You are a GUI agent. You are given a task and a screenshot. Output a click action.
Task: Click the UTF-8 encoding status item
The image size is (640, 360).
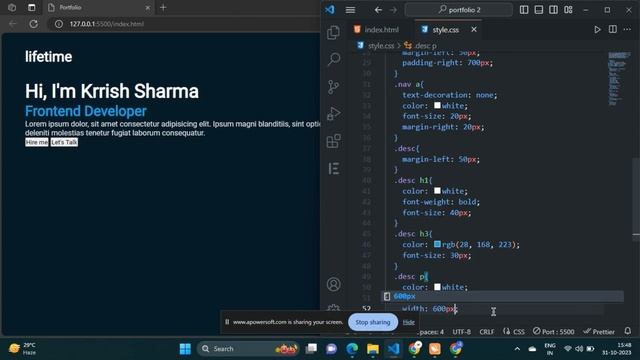462,332
